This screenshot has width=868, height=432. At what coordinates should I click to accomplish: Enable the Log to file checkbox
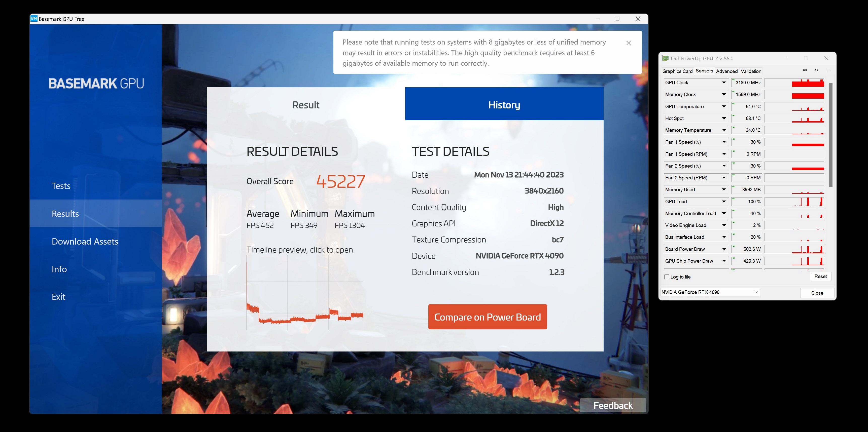click(x=667, y=277)
